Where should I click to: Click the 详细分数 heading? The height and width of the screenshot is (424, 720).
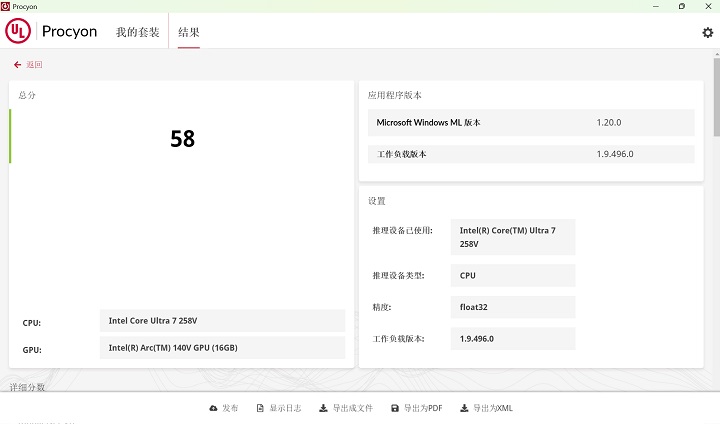(27, 387)
